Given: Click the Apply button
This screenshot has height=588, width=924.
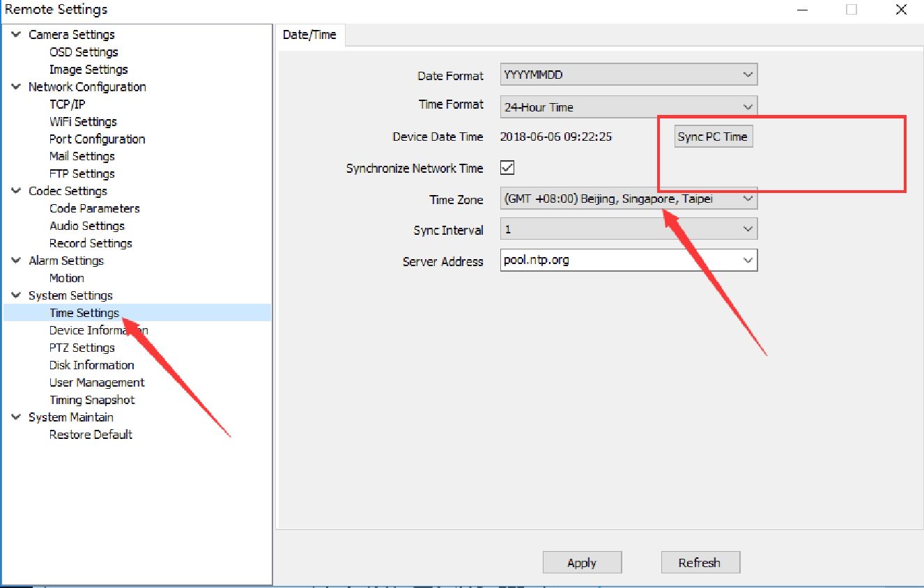Looking at the screenshot, I should (x=582, y=563).
